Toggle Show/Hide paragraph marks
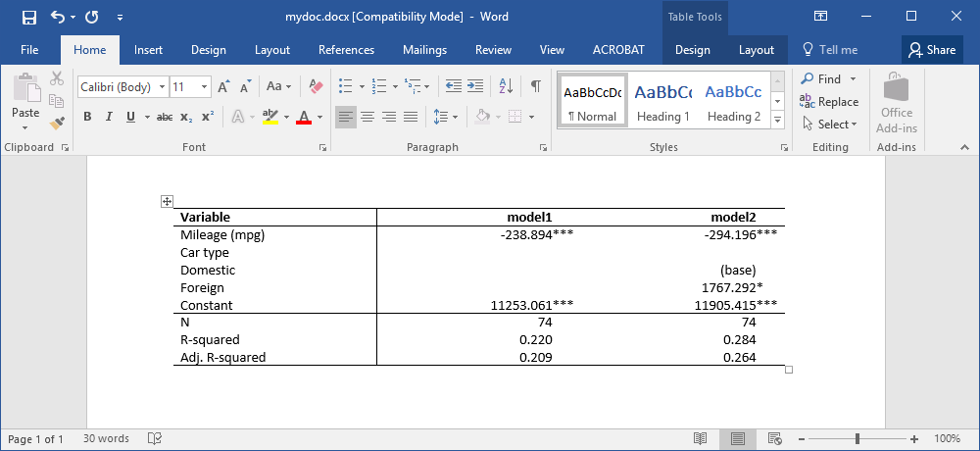This screenshot has width=980, height=451. [x=536, y=86]
